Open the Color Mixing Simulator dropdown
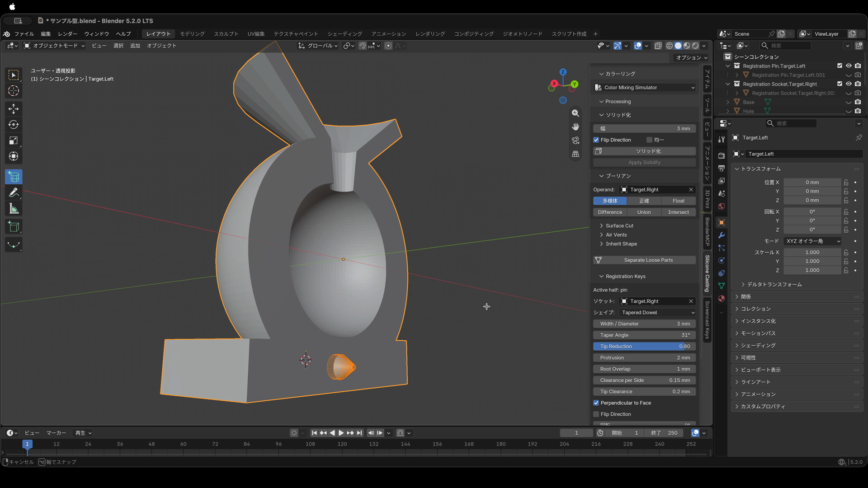This screenshot has width=868, height=488. pyautogui.click(x=645, y=88)
